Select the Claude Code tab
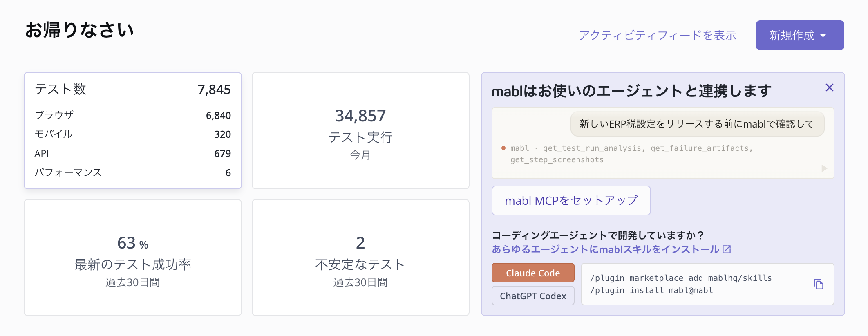Screen dimensions: 868x336 click(x=533, y=273)
